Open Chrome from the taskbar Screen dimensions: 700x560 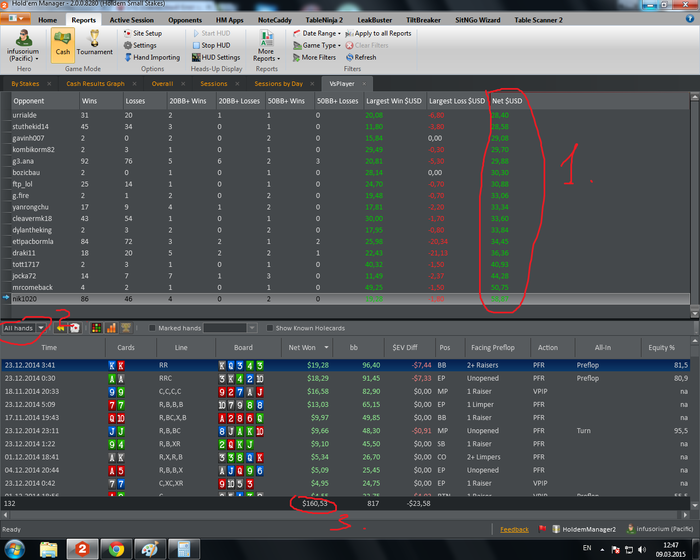[x=117, y=549]
